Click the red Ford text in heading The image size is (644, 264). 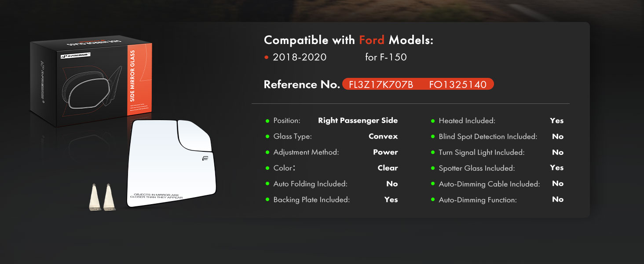click(372, 40)
